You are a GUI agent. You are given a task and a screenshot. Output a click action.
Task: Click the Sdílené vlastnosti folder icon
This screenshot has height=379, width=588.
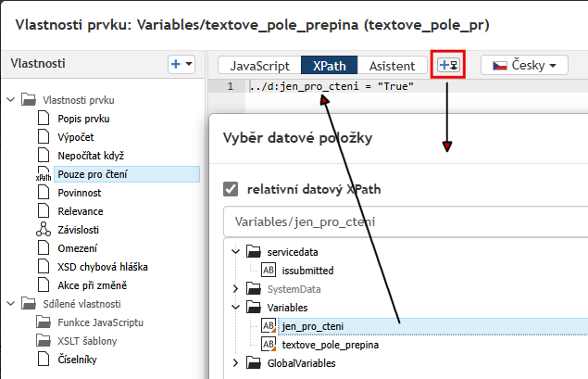(x=29, y=304)
